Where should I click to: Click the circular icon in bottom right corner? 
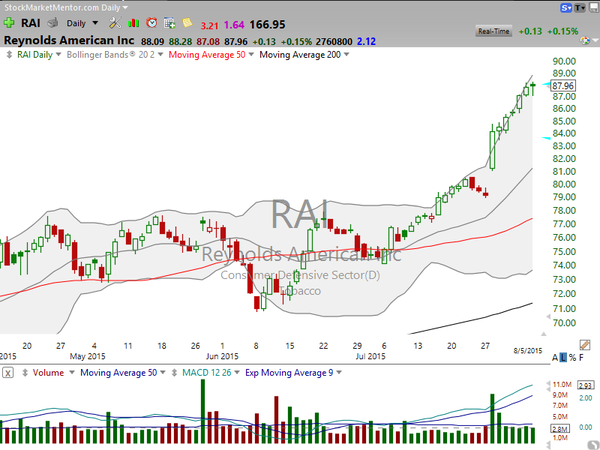tap(592, 444)
